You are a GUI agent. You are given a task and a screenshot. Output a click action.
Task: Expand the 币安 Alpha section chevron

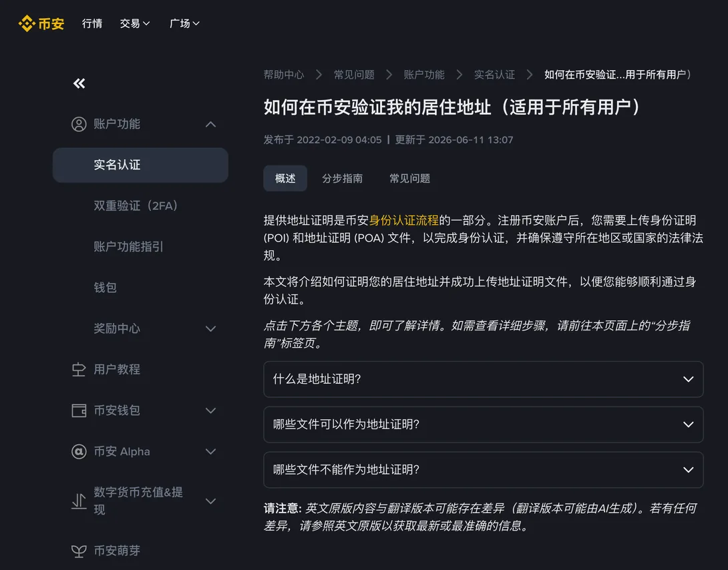click(210, 451)
